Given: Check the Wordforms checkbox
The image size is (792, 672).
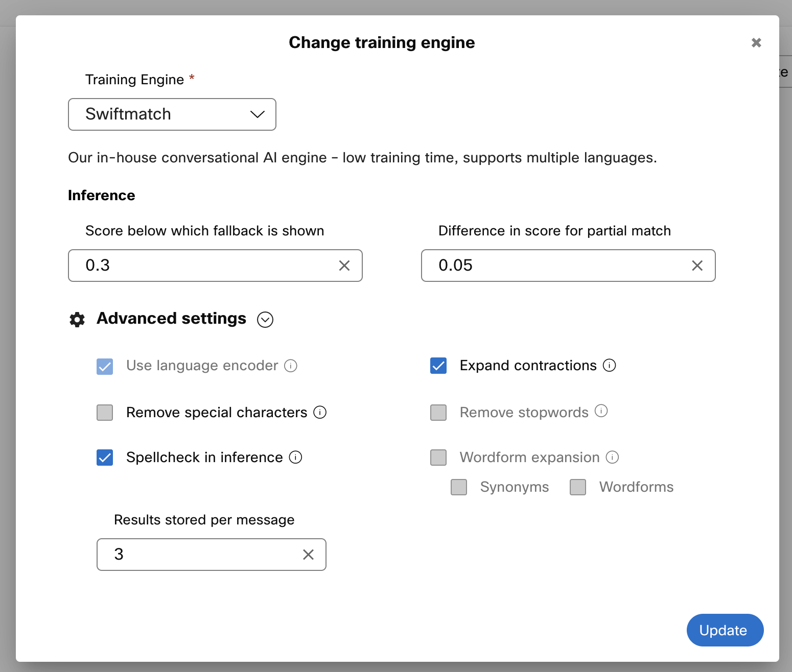Looking at the screenshot, I should [x=578, y=487].
